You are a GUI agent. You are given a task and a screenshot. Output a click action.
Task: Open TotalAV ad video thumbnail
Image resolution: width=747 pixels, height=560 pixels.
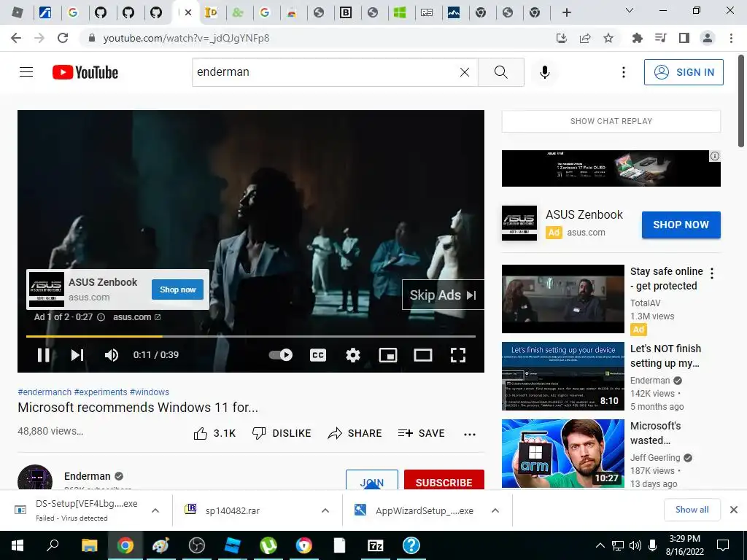pyautogui.click(x=562, y=299)
